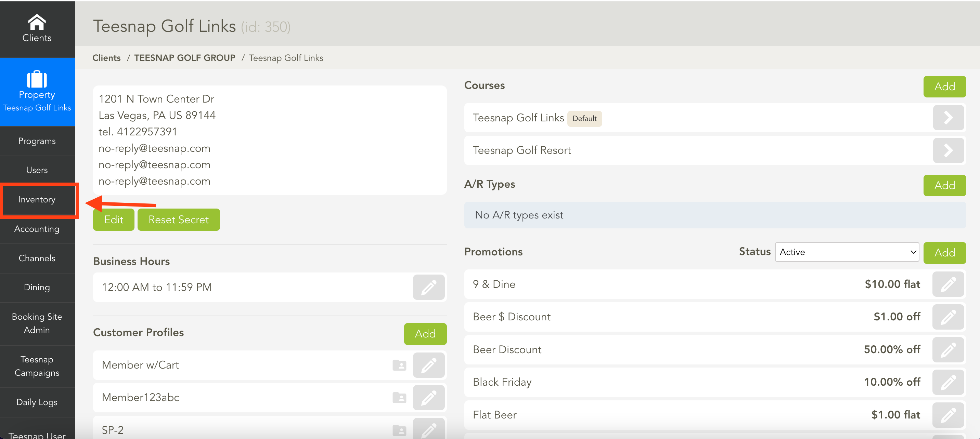Open the Member w/Cart folder icon
The image size is (980, 439).
(399, 365)
